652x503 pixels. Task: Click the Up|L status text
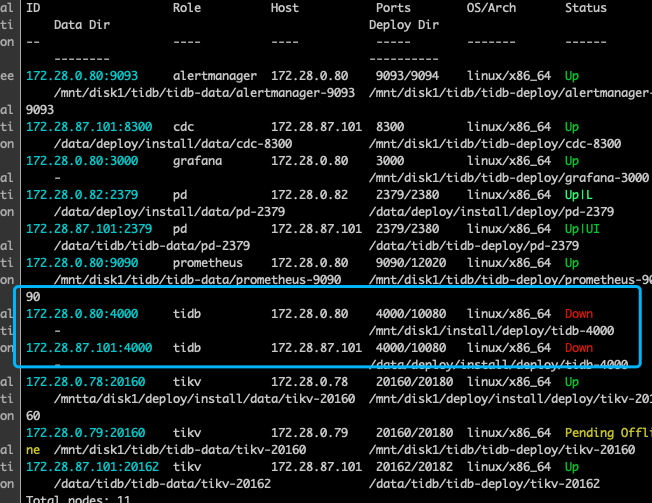tap(578, 195)
